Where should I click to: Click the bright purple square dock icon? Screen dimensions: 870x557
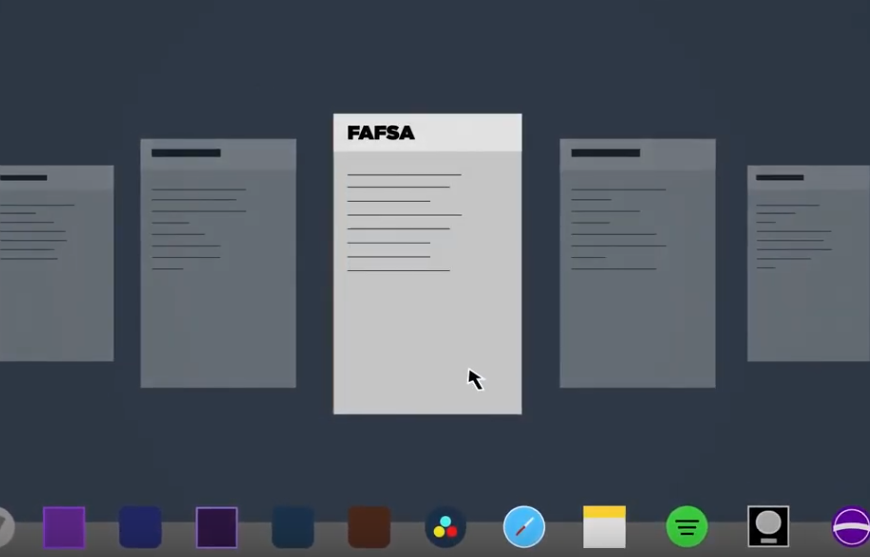(x=64, y=527)
